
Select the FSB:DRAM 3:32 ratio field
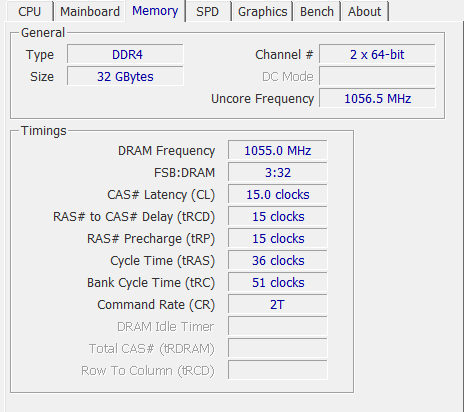(278, 172)
